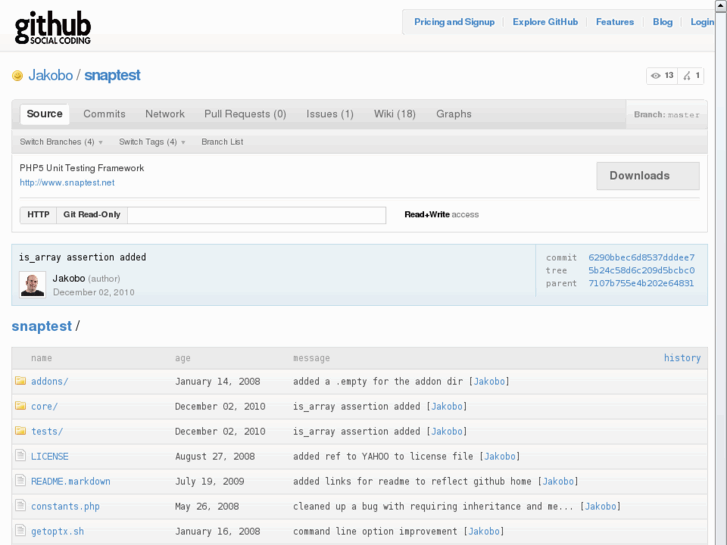
Task: Switch to the Network tab
Action: click(165, 114)
